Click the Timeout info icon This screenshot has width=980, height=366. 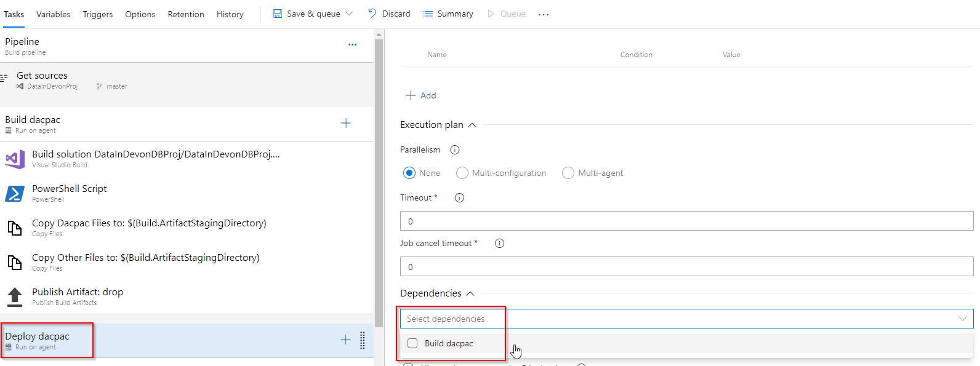pyautogui.click(x=459, y=198)
